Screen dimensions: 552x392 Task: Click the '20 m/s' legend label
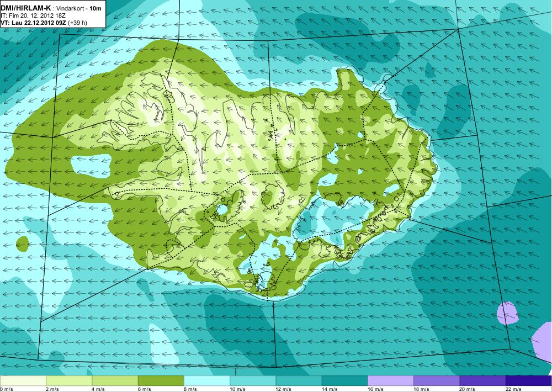click(468, 389)
